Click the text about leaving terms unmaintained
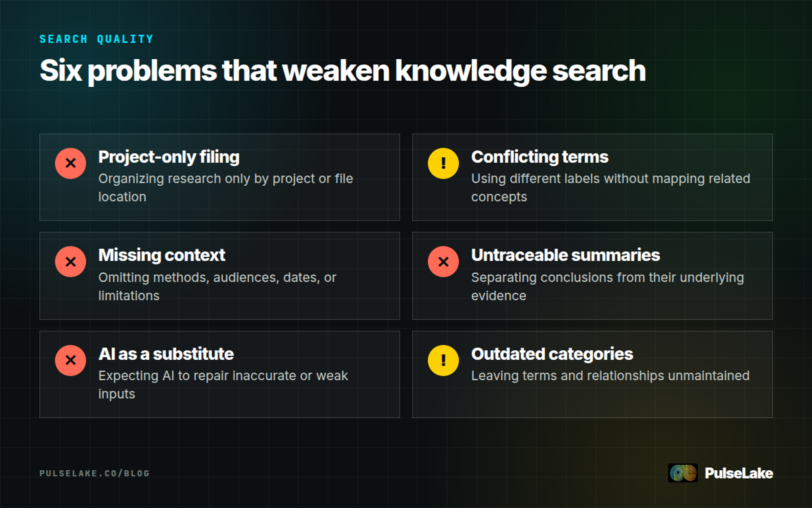Viewport: 812px width, 508px height. click(x=610, y=376)
